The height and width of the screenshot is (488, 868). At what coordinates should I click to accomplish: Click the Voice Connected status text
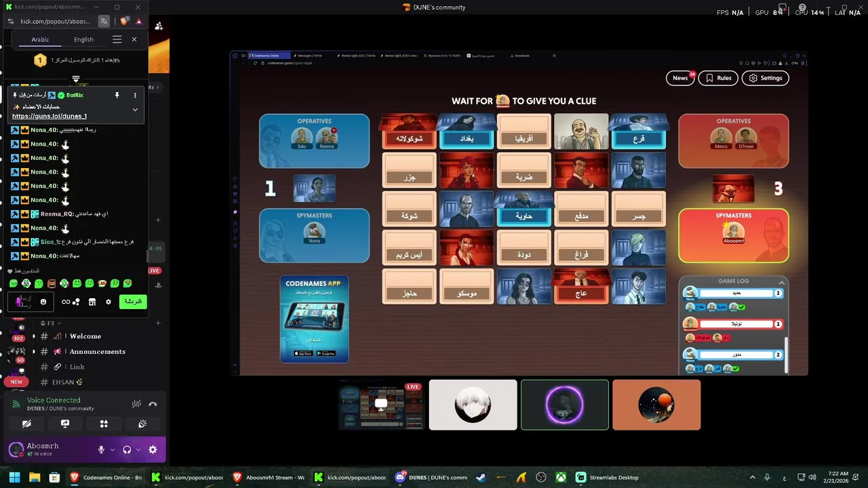pyautogui.click(x=54, y=401)
